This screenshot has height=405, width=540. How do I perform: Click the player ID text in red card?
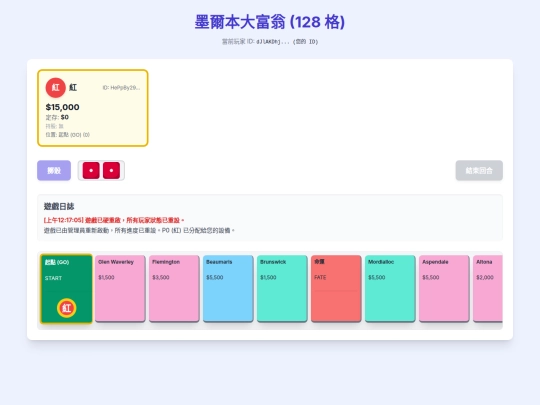[121, 88]
